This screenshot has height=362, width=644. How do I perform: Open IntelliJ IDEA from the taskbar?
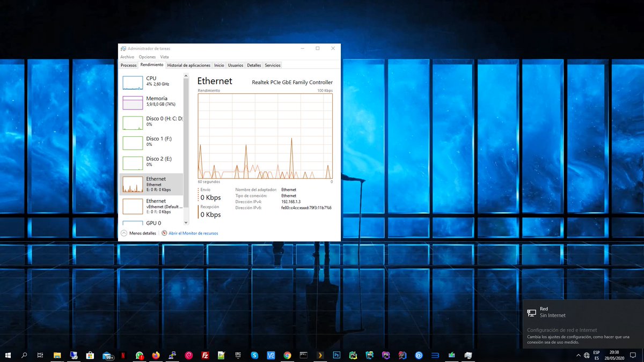click(x=402, y=355)
